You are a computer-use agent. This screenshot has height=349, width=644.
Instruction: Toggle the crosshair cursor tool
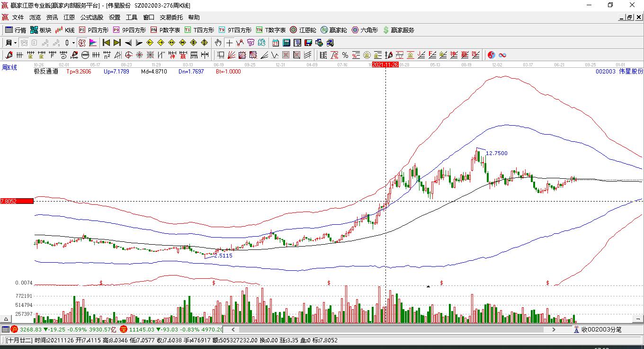[229, 43]
